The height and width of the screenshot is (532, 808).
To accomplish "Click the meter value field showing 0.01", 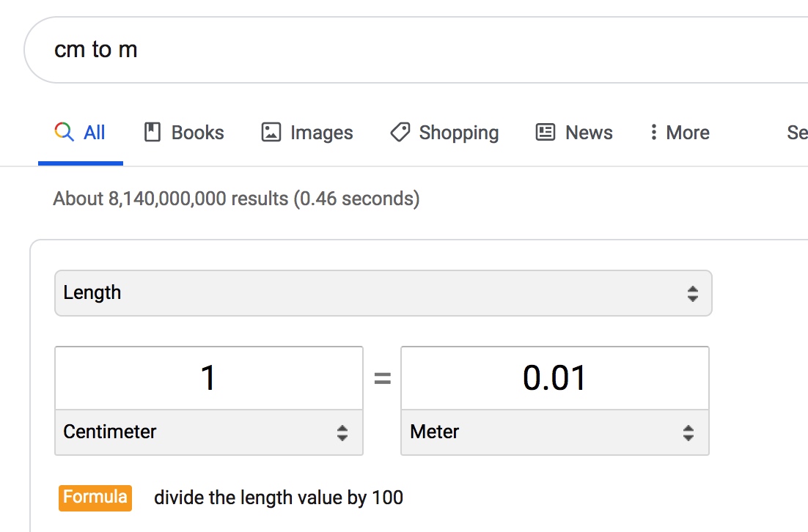I will 555,378.
